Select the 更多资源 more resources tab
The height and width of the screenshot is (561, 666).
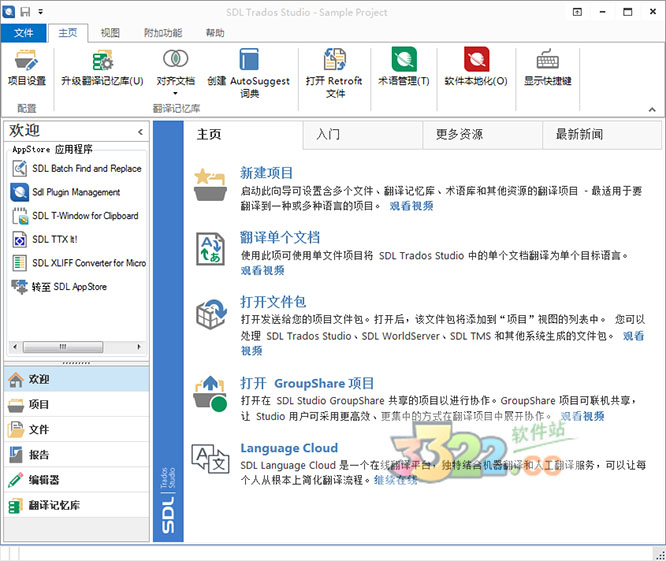[483, 135]
